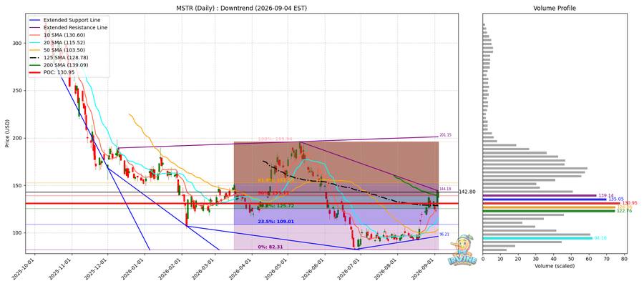Click the green 122.76 volume bar
This screenshot has width=644, height=286.
(549, 211)
